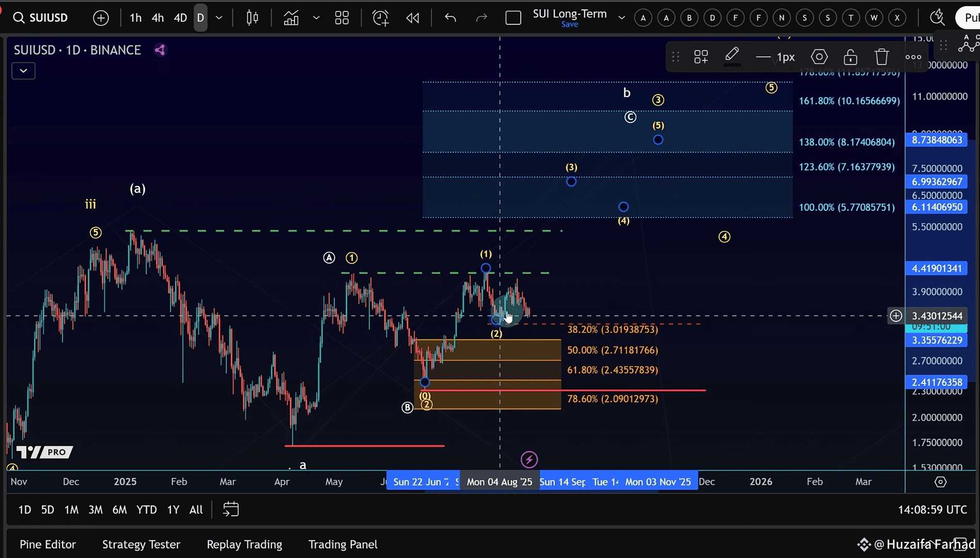This screenshot has width=980, height=558.
Task: Click the 2.41176358 price label
Action: (x=937, y=382)
